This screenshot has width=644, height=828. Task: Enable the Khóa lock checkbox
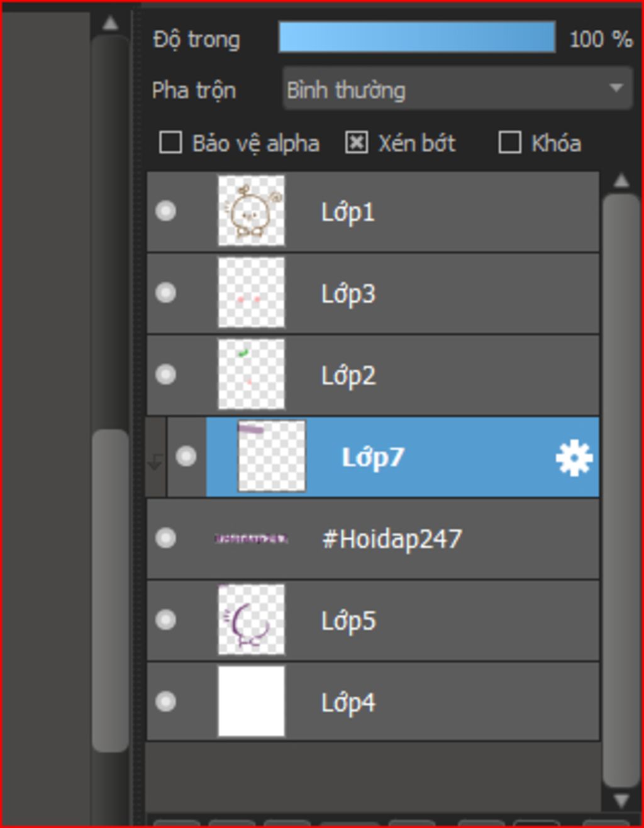click(x=509, y=143)
